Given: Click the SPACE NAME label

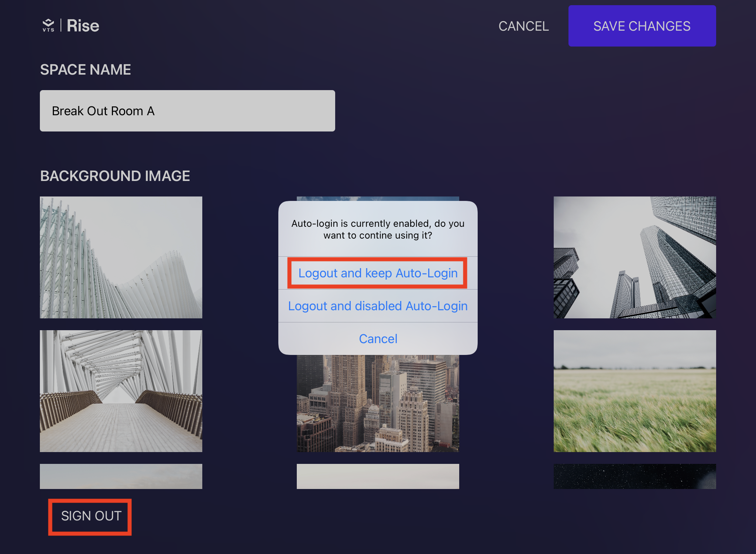Looking at the screenshot, I should 85,69.
